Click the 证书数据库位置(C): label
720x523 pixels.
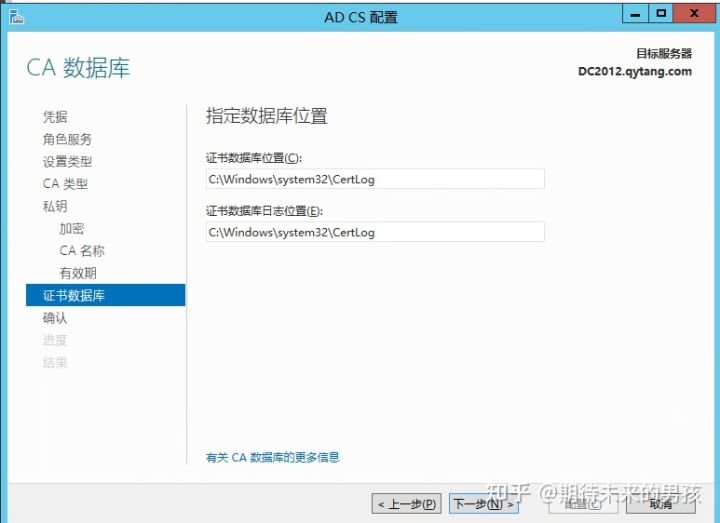[x=254, y=158]
